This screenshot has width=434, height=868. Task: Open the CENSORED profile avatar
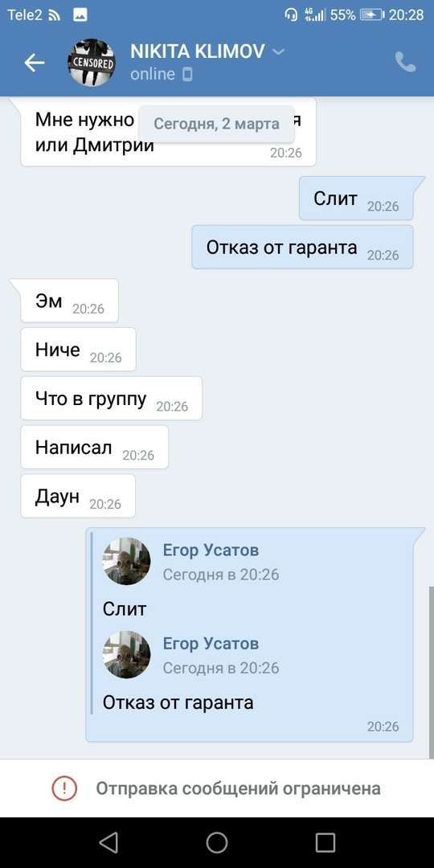(x=92, y=63)
